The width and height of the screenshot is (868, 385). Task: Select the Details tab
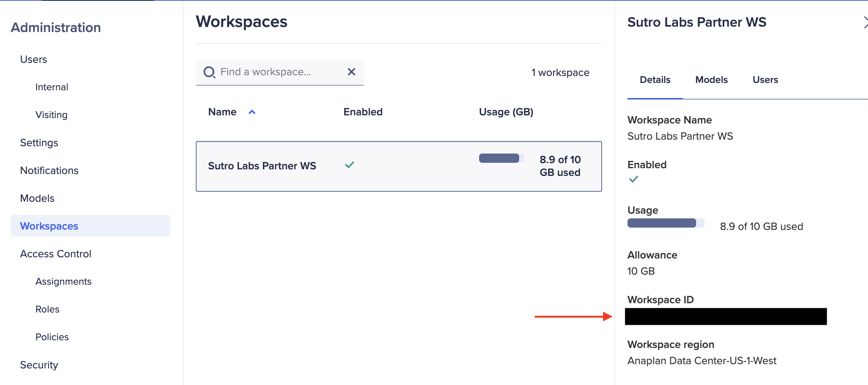coord(655,80)
